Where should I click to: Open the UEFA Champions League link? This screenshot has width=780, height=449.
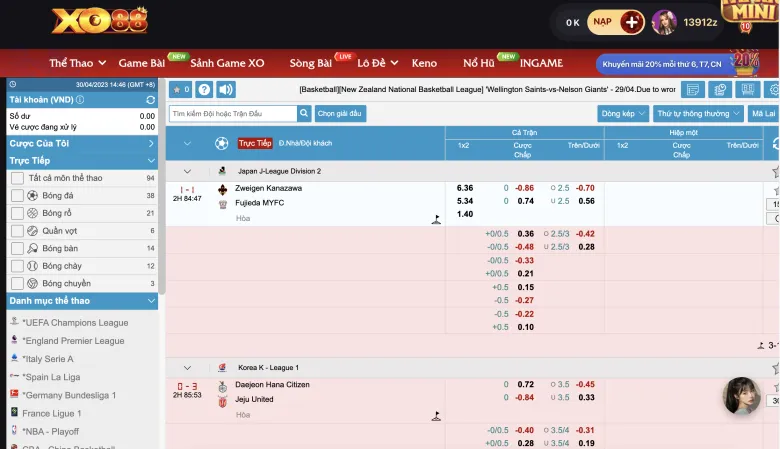coord(76,323)
